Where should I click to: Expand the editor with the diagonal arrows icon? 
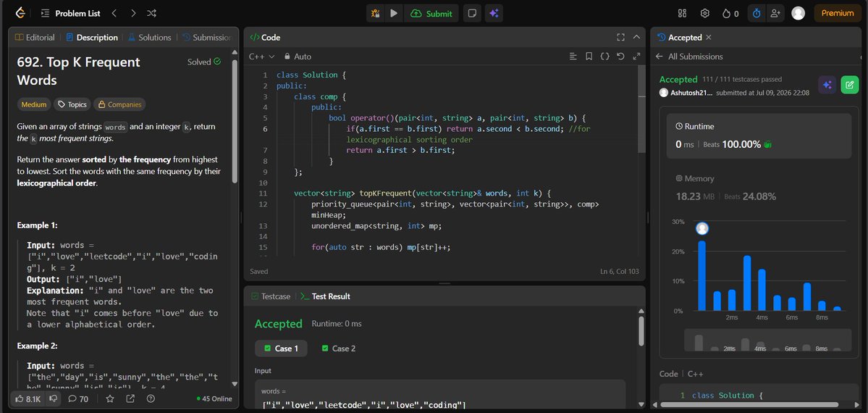click(x=636, y=57)
